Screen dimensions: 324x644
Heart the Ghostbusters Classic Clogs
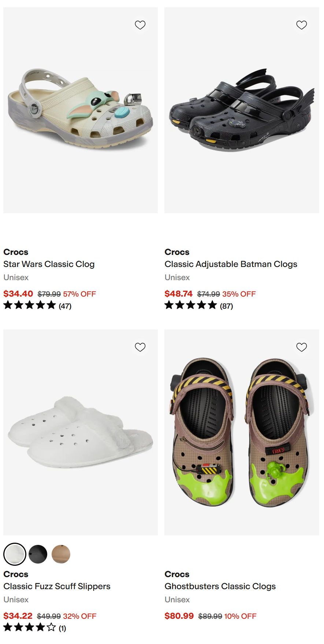click(301, 347)
